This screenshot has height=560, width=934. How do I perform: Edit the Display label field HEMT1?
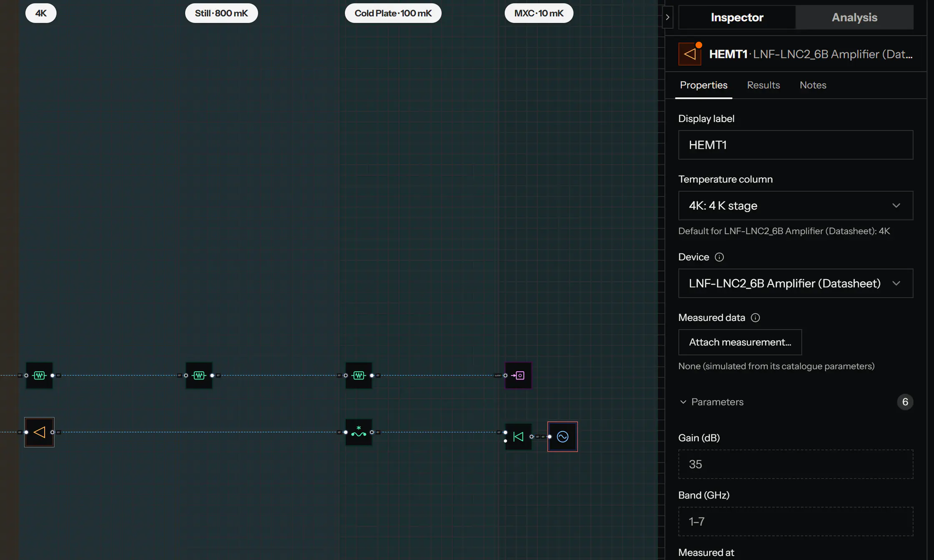796,145
